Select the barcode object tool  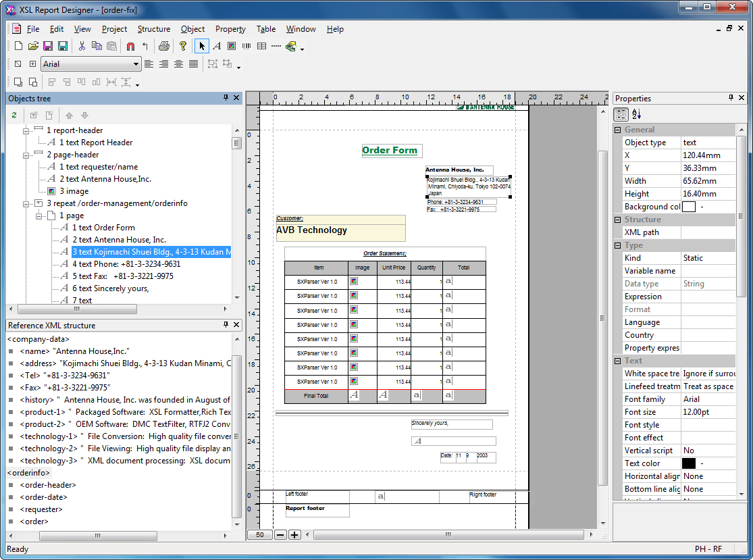click(x=246, y=46)
